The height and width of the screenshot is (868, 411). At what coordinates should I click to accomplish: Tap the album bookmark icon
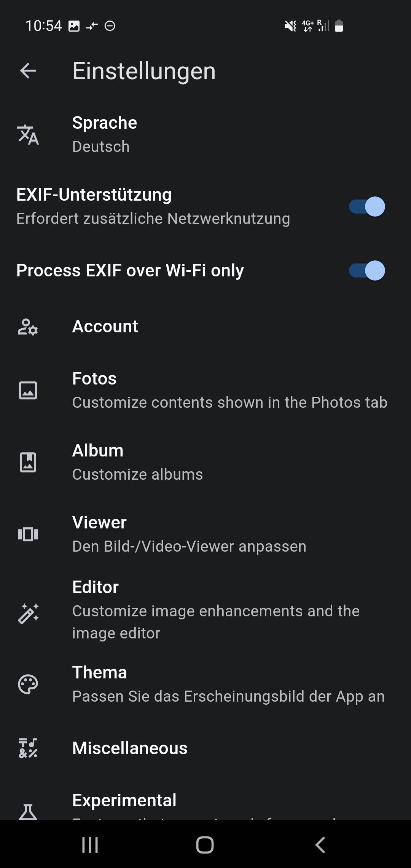28,462
